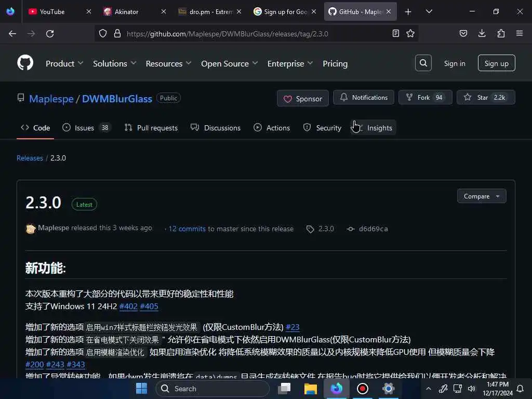Click the GitHub Octocat logo

tap(25, 63)
